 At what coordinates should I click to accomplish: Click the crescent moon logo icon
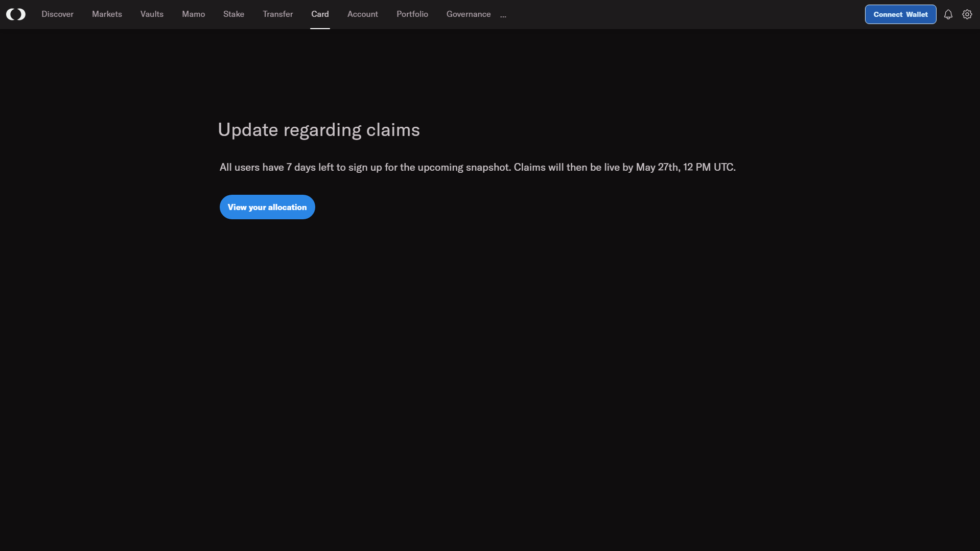[16, 14]
